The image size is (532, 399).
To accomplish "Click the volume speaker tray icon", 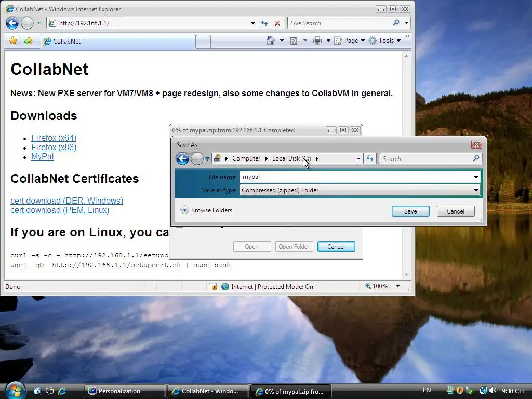I will click(493, 391).
